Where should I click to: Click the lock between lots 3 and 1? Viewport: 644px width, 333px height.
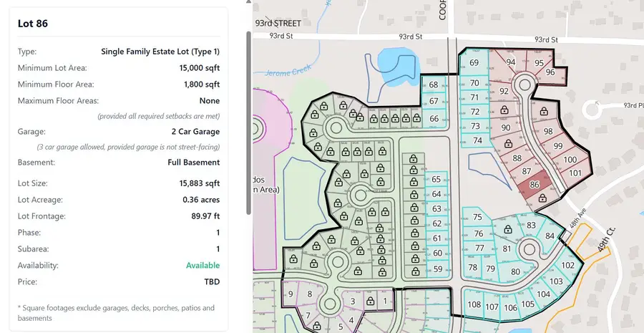click(370, 301)
